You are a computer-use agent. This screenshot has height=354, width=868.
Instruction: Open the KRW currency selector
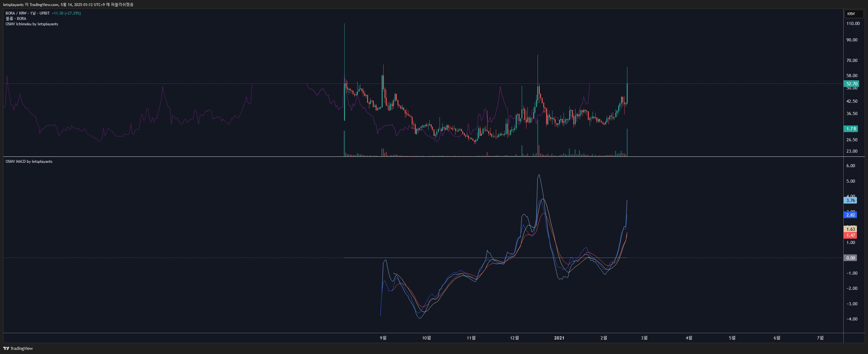[x=853, y=14]
